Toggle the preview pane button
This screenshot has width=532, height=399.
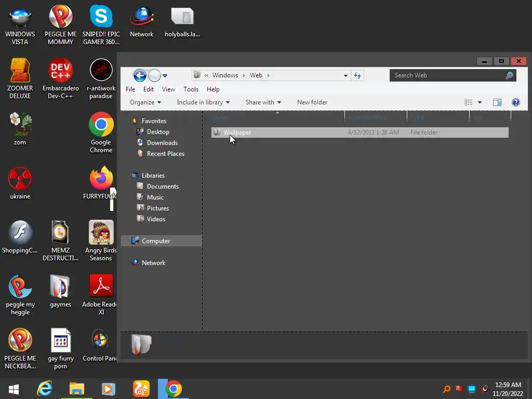[497, 102]
